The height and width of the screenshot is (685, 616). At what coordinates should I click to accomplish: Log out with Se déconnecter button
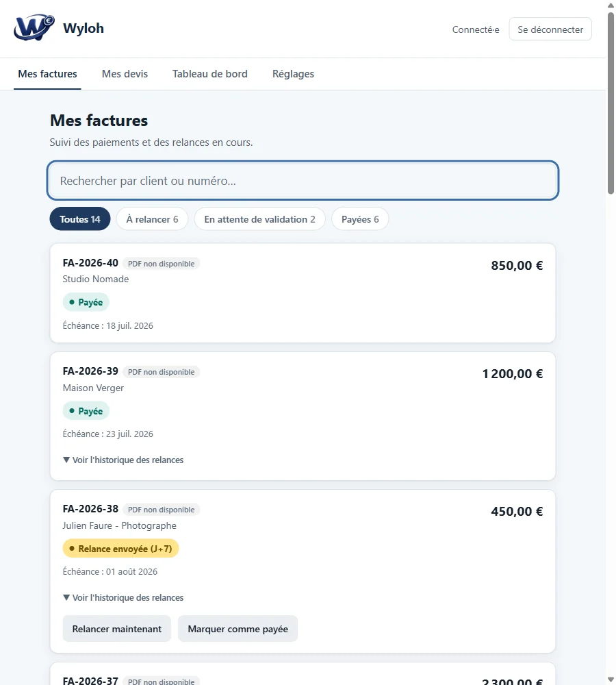pos(550,29)
